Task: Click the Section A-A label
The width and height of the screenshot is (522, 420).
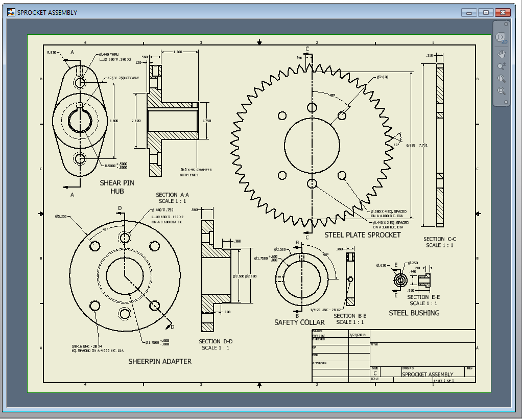Action: coord(171,195)
